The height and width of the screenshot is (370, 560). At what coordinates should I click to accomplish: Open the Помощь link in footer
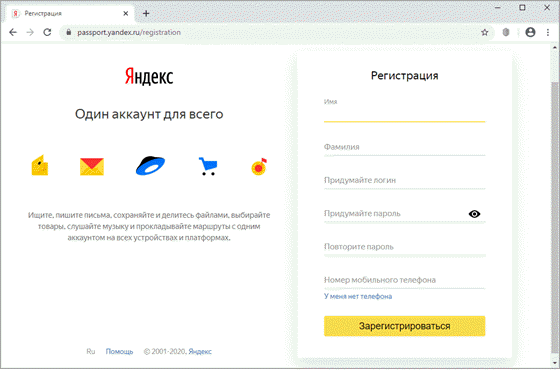tap(119, 351)
